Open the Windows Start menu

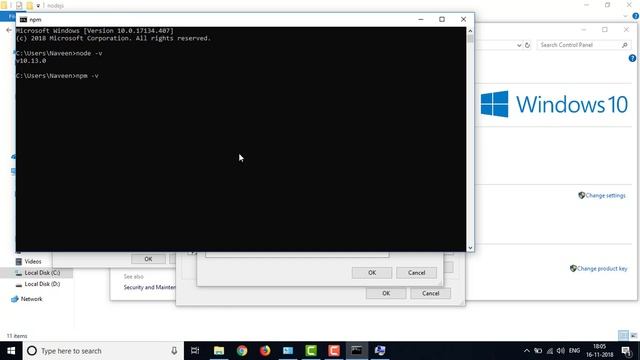[11, 351]
